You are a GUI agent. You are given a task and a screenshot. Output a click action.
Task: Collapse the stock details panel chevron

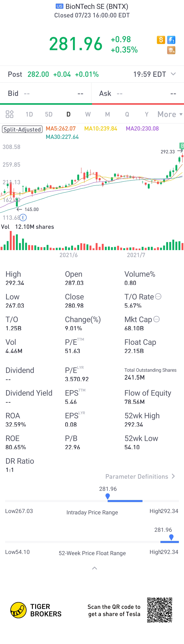coord(95,568)
